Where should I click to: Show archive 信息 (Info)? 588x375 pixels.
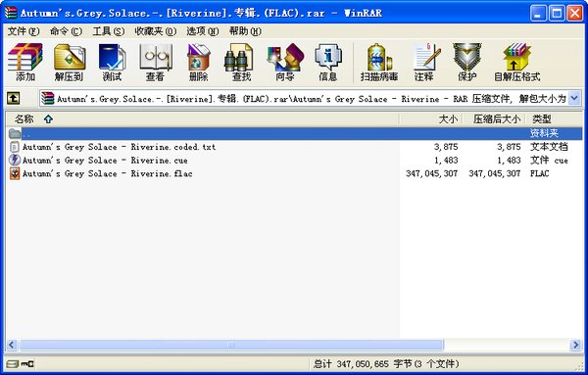(328, 62)
